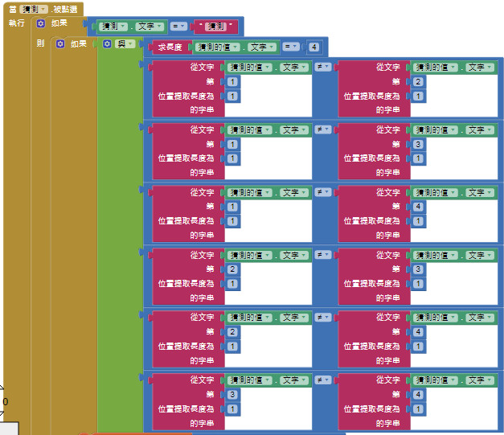Open left 文字 dropdown in 1 vs 4 row

294,193
